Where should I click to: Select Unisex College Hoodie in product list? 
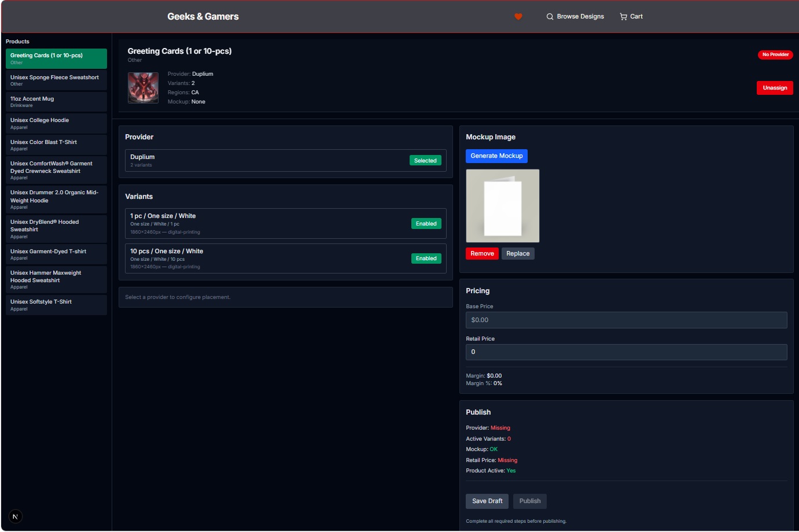click(56, 123)
